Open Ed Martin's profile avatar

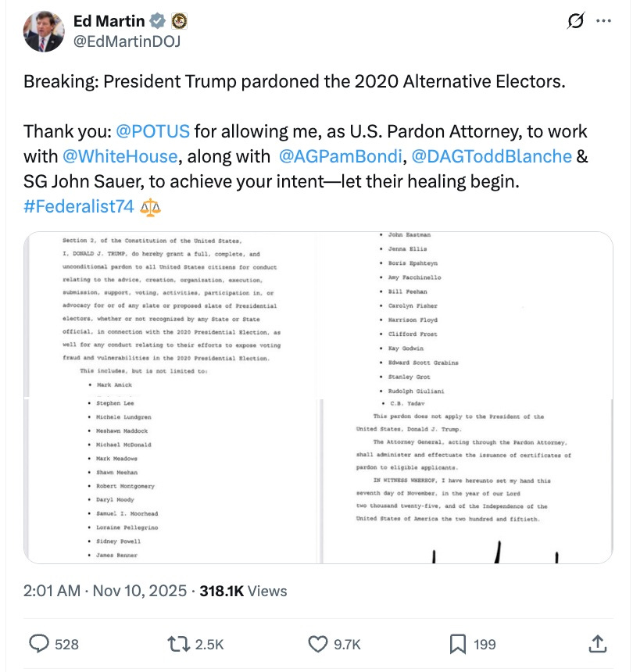(x=43, y=31)
